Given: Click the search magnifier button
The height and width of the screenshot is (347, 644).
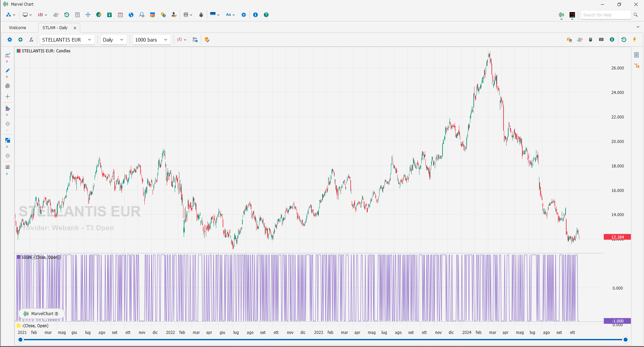Looking at the screenshot, I should point(635,15).
